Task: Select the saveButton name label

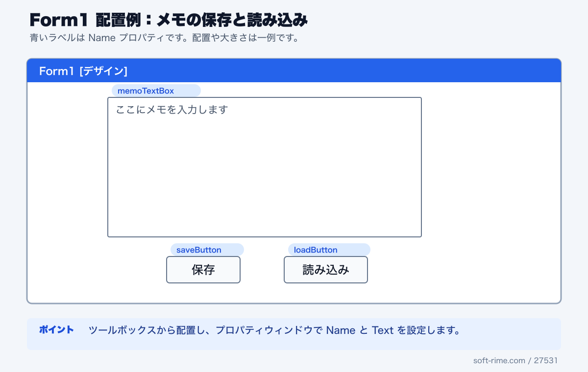Action: tap(207, 250)
